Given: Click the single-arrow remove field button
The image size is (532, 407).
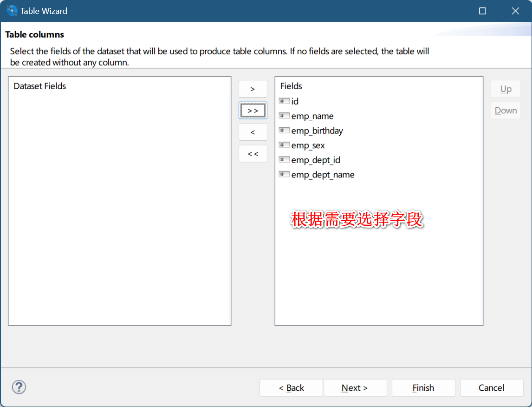Looking at the screenshot, I should (x=253, y=132).
